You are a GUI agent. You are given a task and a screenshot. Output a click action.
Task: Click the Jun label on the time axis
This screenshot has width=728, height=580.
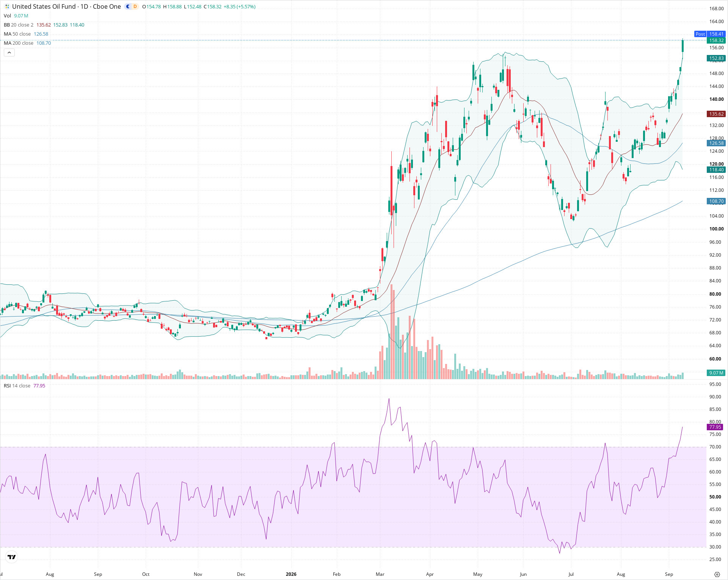click(x=523, y=574)
